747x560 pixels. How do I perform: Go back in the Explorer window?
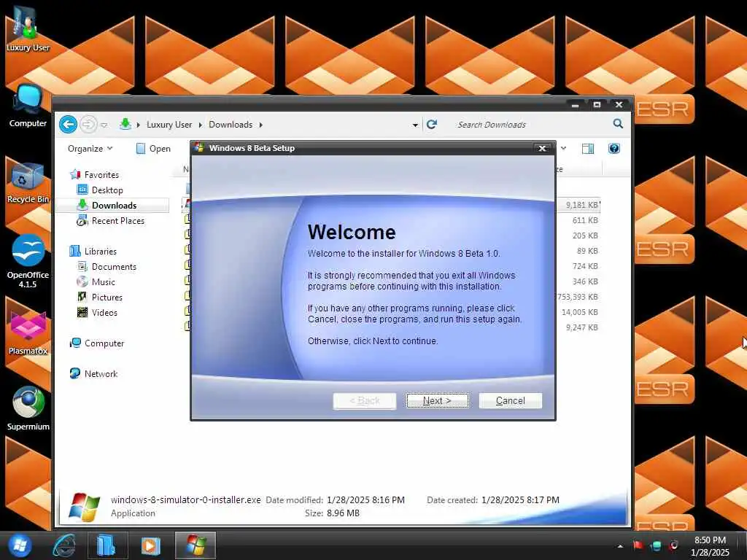tap(68, 124)
